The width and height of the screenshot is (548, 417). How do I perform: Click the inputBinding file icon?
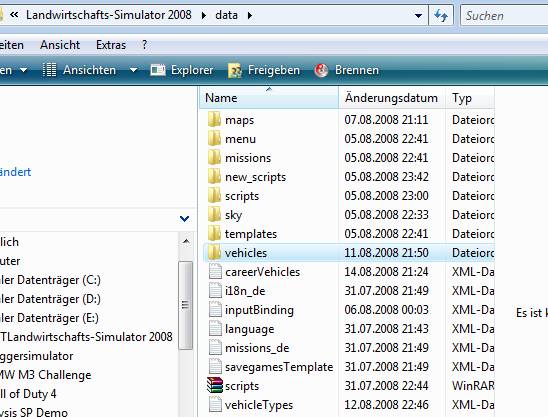215,309
